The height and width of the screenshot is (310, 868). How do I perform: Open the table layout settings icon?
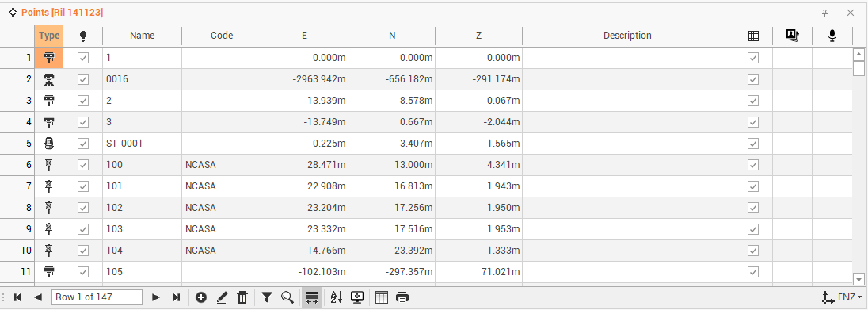[x=382, y=298]
